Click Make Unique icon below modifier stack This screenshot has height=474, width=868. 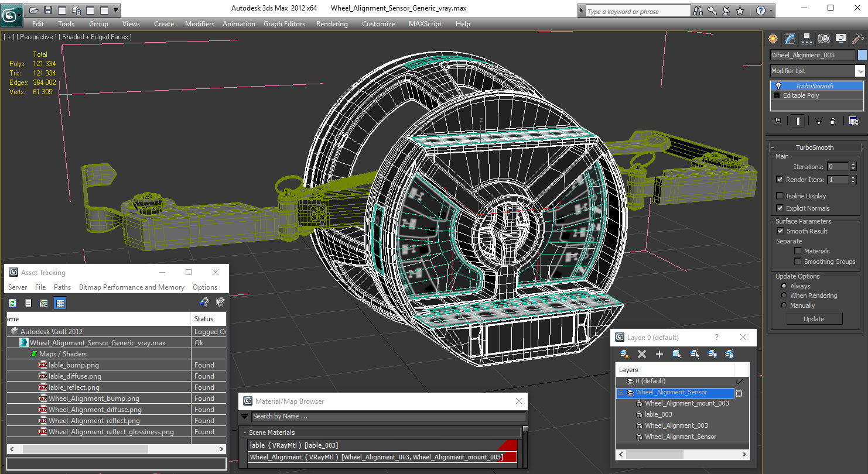click(818, 121)
